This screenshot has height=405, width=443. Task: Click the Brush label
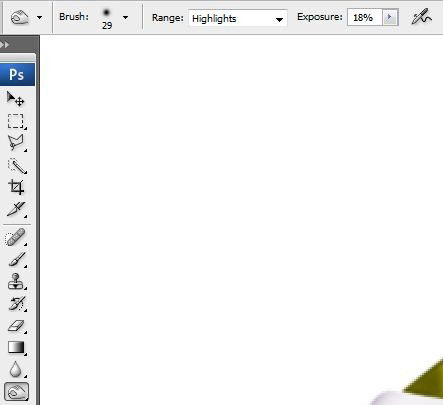pyautogui.click(x=74, y=17)
